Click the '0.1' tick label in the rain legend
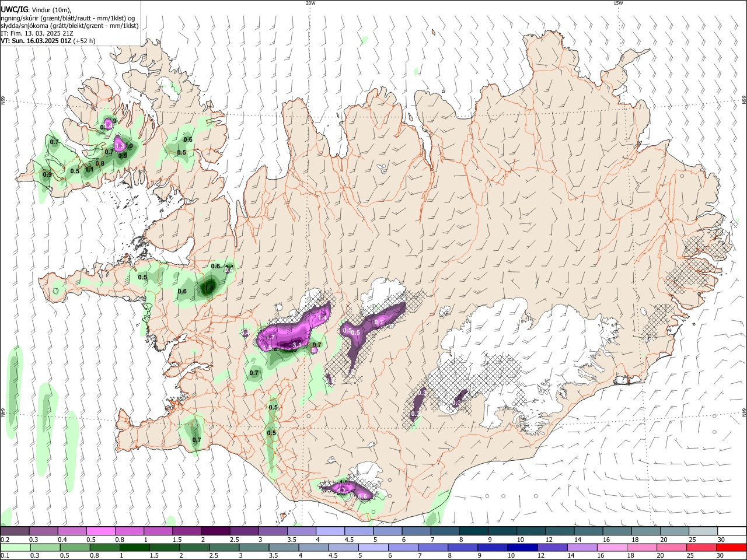747x560 pixels. [x=5, y=555]
